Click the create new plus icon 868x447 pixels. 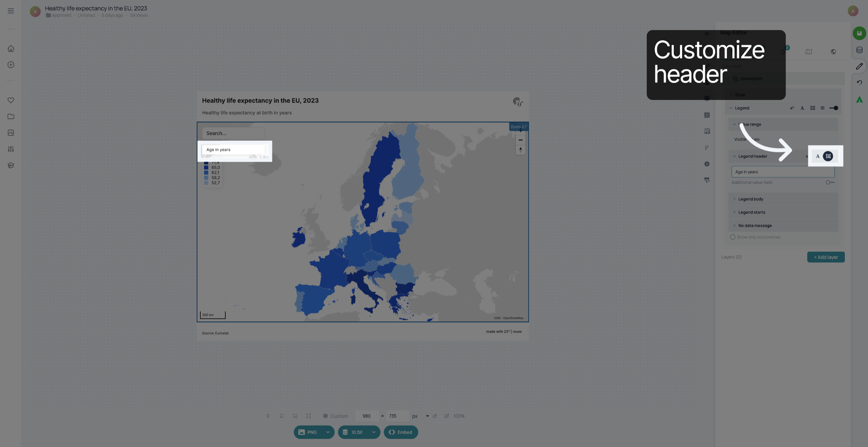[x=11, y=65]
